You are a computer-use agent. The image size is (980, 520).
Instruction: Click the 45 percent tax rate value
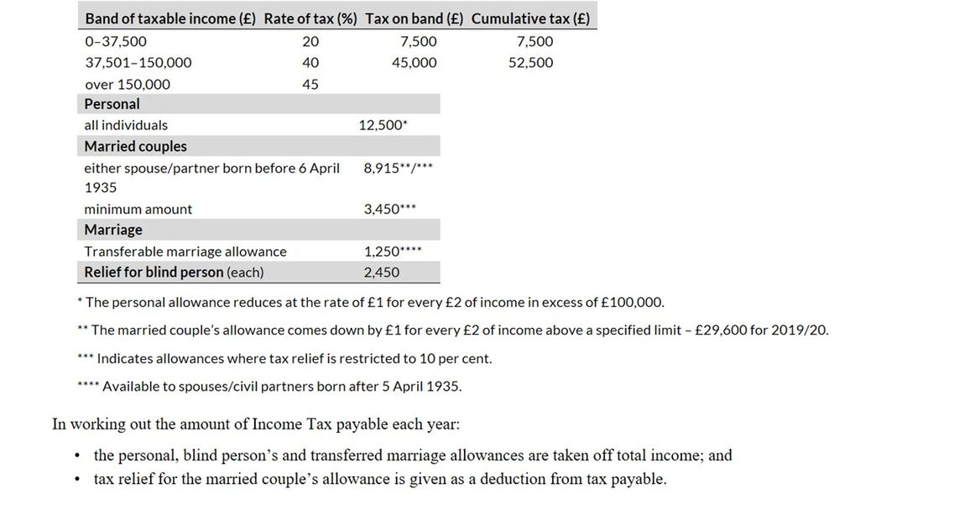[310, 85]
